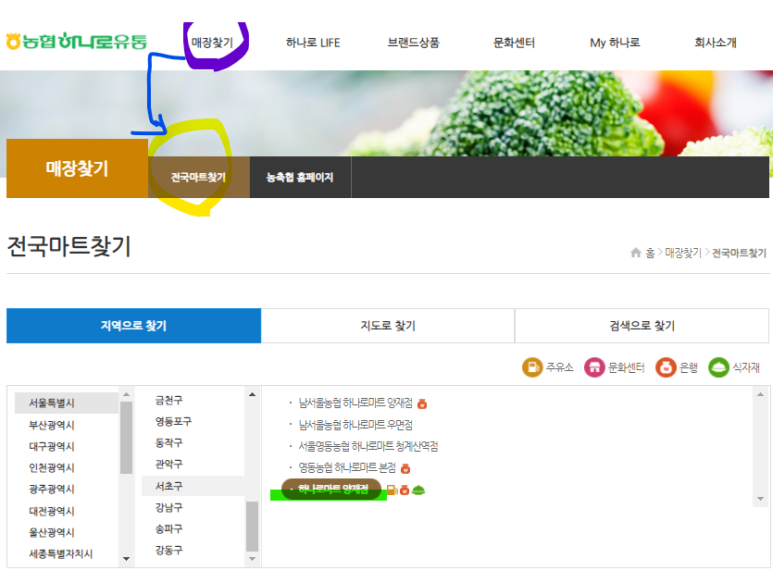Select 송파구 district
Viewport: 773px width, 571px height.
(169, 529)
